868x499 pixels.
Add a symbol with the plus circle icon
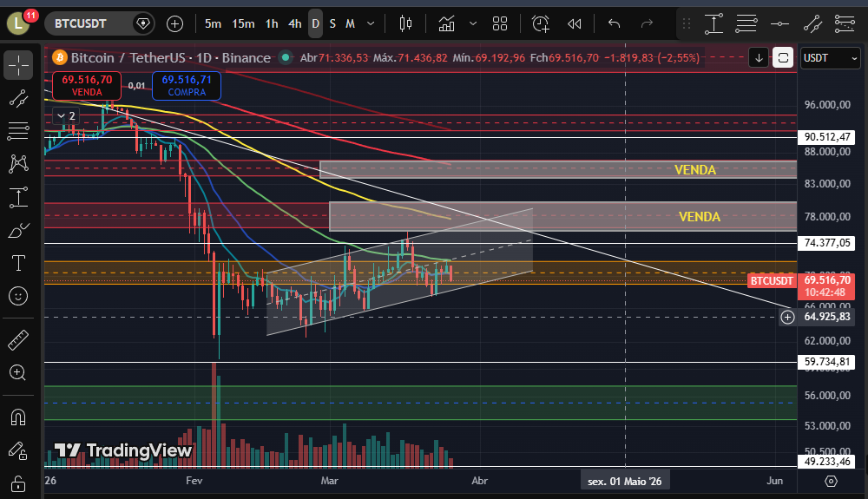pyautogui.click(x=175, y=23)
